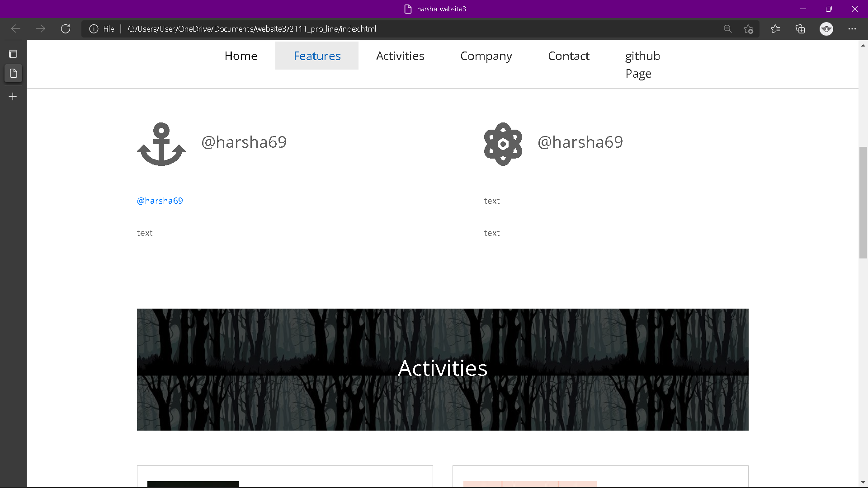
Task: Add to favorites with the star icon
Action: [748, 28]
